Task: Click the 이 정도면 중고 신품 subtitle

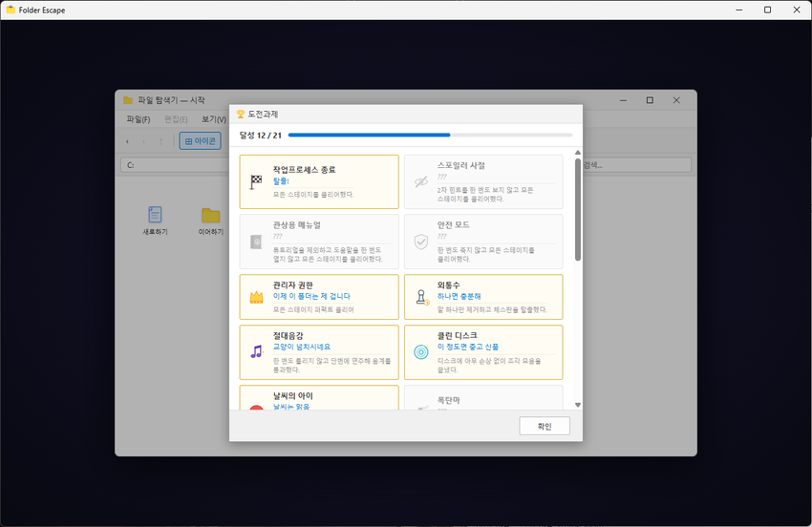Action: [x=468, y=347]
